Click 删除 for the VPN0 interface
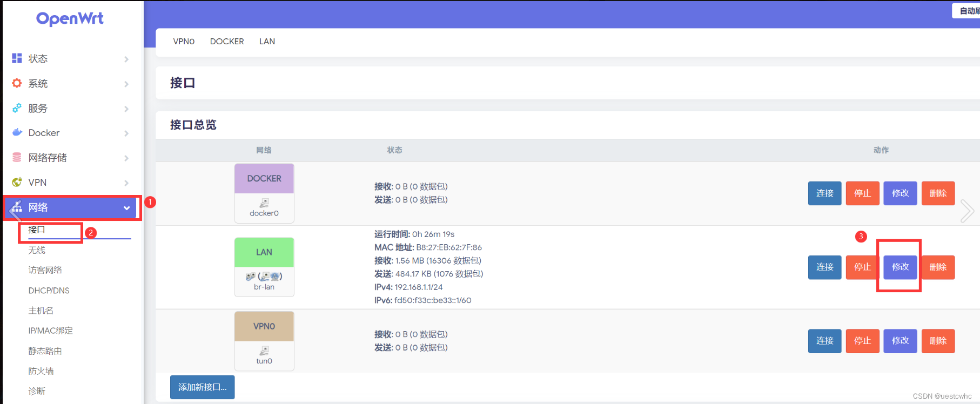The width and height of the screenshot is (980, 404). tap(938, 341)
